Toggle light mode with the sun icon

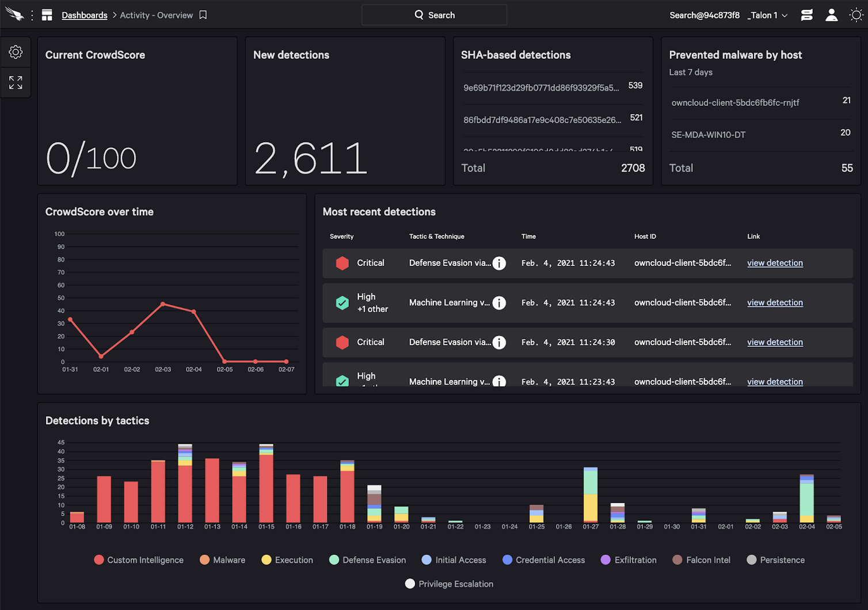pos(856,14)
